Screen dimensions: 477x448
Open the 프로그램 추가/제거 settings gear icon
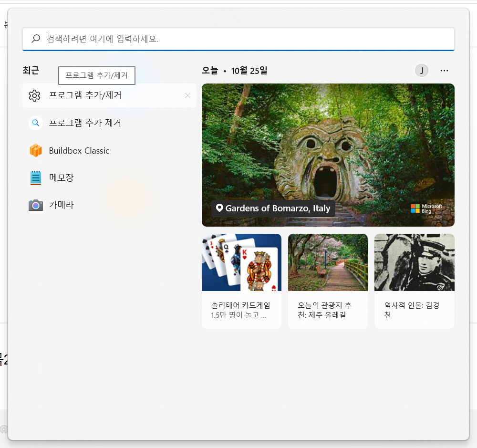click(34, 95)
